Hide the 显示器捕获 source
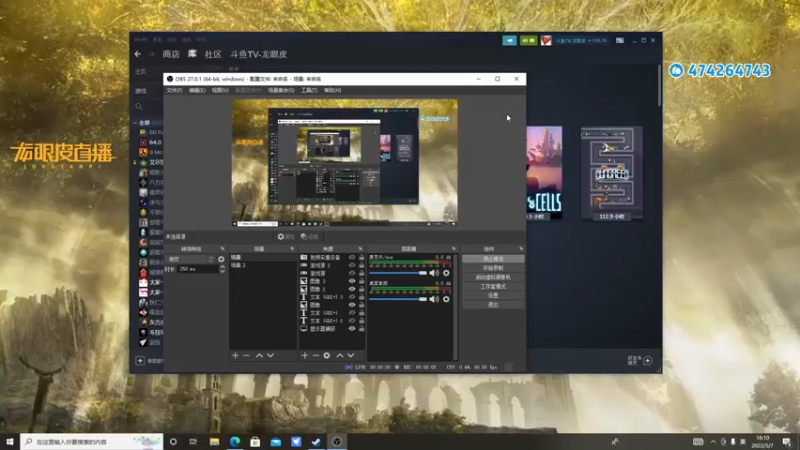Viewport: 800px width, 450px height. click(352, 329)
